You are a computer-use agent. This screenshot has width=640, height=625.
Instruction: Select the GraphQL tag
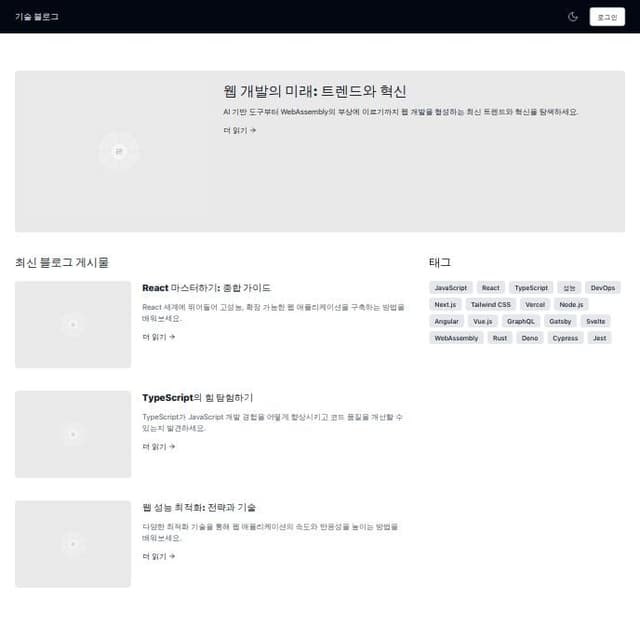click(x=520, y=321)
